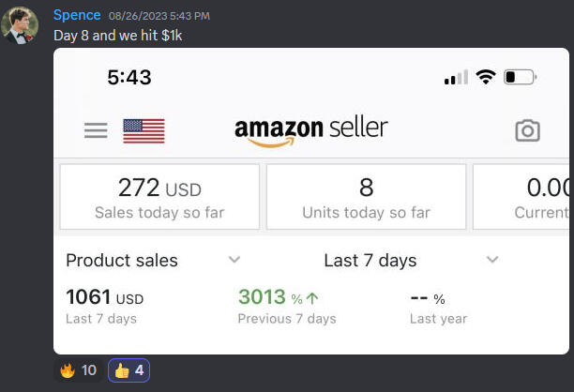
Task: Click the camera icon in the header
Action: [528, 130]
